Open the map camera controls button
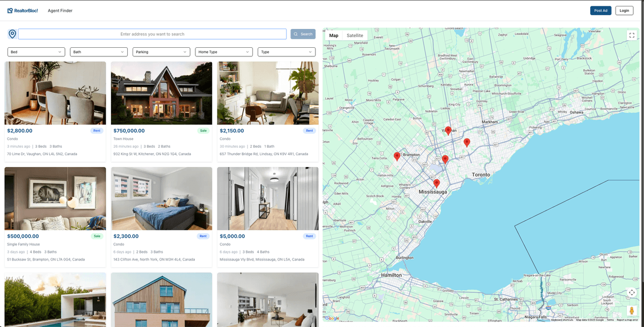Screen dimensions: 644x327 coord(632,293)
